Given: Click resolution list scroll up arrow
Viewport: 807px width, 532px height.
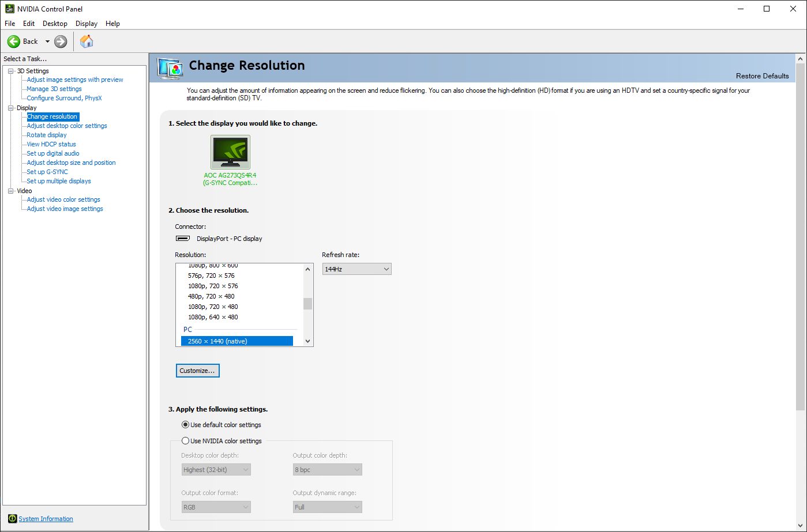Looking at the screenshot, I should pos(307,269).
